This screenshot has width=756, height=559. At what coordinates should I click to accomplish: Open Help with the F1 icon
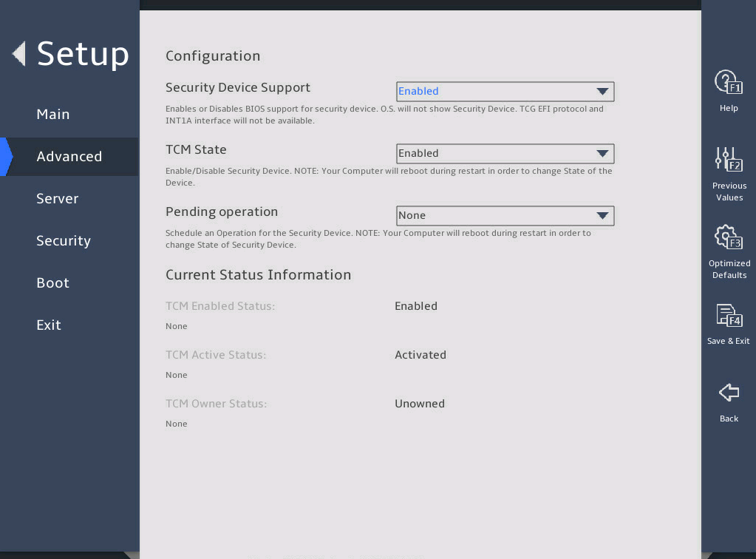pyautogui.click(x=729, y=82)
